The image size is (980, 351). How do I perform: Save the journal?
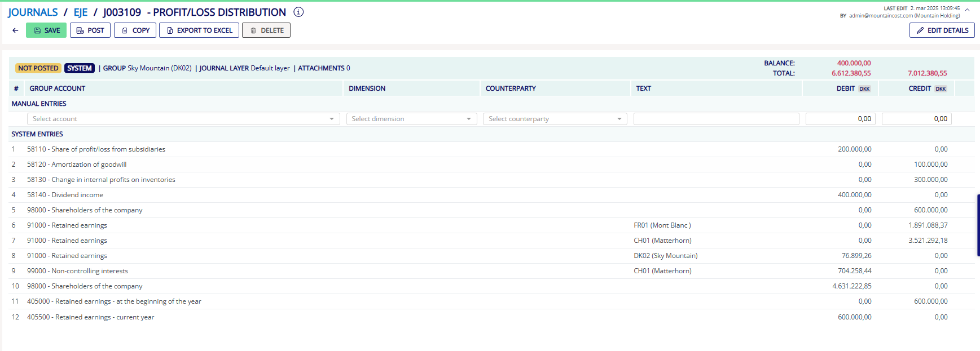46,30
